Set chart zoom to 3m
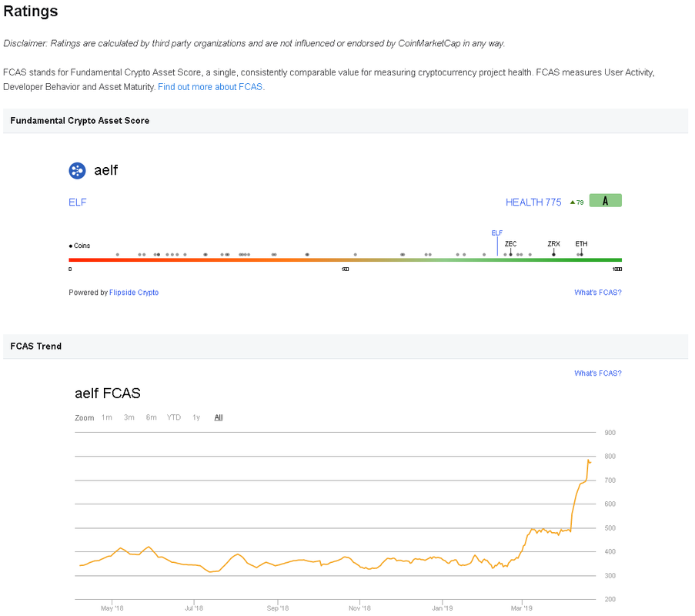 click(129, 418)
